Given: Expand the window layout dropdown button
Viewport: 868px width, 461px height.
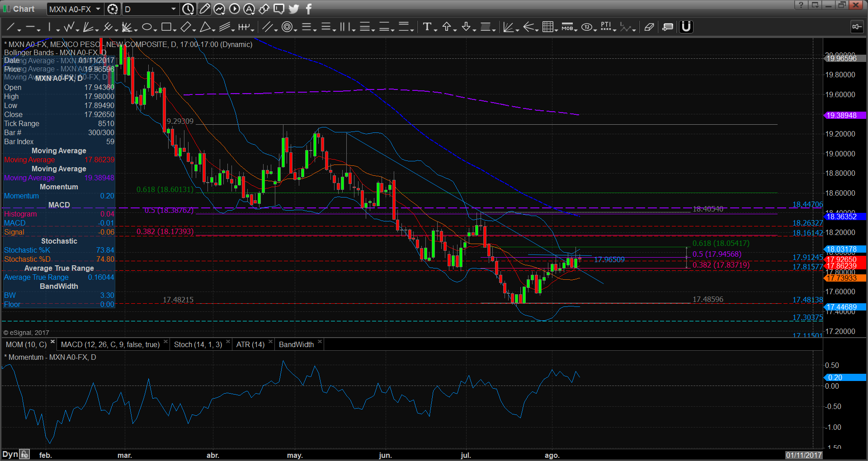Looking at the screenshot, I should (815, 5).
